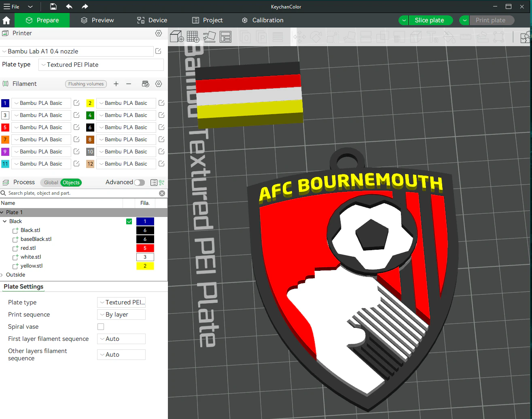Image resolution: width=532 pixels, height=419 pixels.
Task: Click the Slice plate button
Action: click(430, 20)
